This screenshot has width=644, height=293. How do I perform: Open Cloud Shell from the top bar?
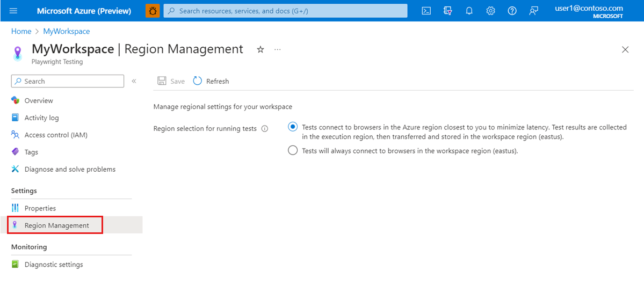[426, 11]
